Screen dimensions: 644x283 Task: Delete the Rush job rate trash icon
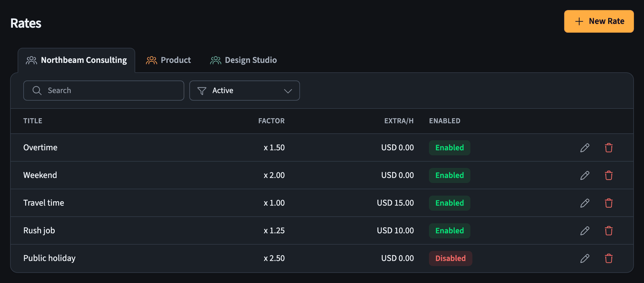[609, 231]
